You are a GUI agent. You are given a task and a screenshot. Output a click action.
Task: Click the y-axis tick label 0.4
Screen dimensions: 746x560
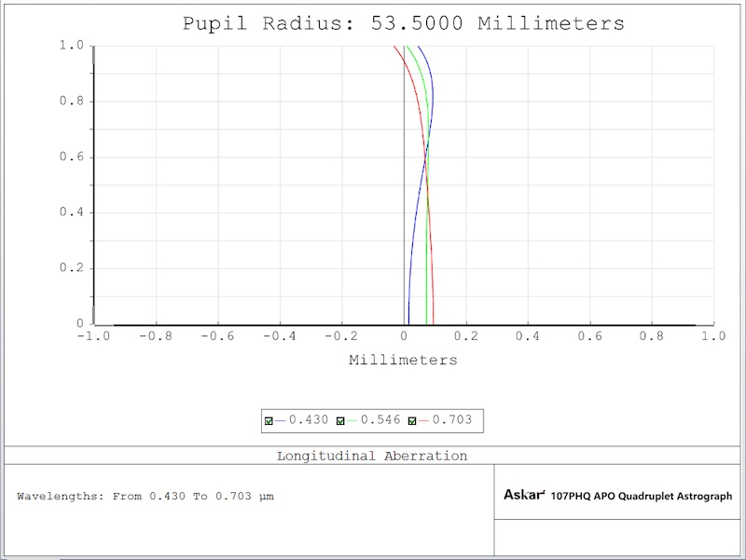pyautogui.click(x=72, y=212)
